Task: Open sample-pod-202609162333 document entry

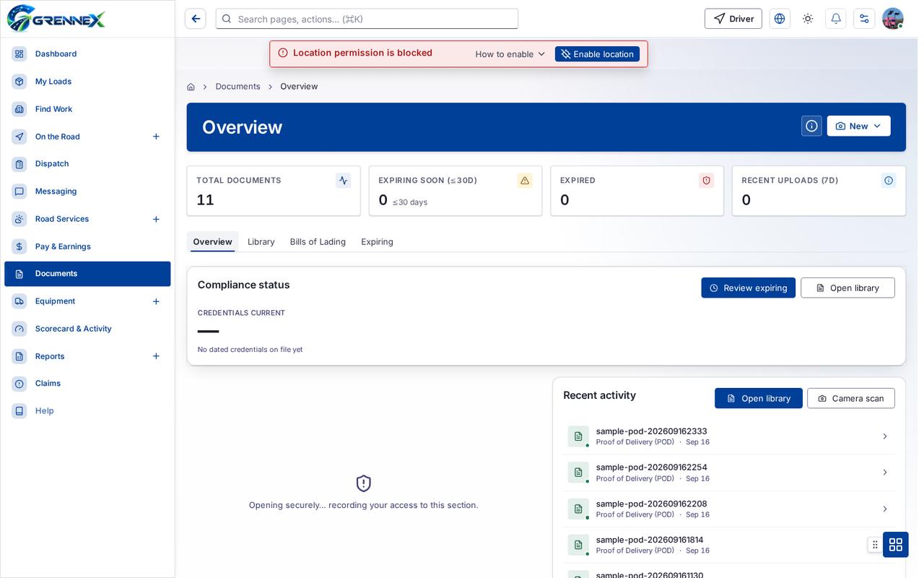Action: (x=729, y=436)
